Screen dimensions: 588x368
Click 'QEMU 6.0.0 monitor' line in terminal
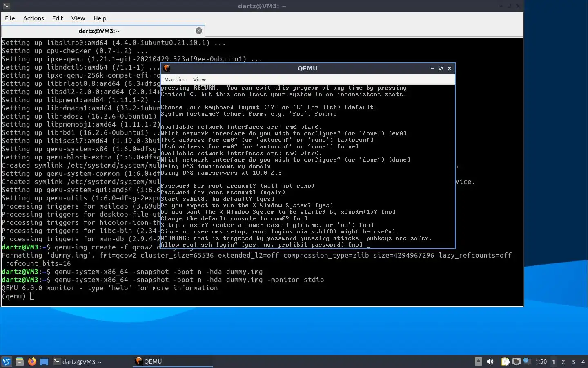pos(109,288)
